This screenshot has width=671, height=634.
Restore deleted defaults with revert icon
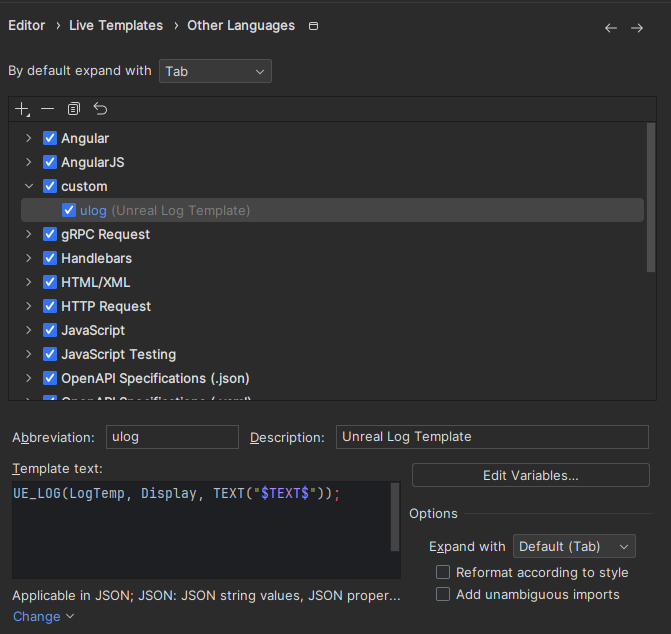(x=100, y=109)
